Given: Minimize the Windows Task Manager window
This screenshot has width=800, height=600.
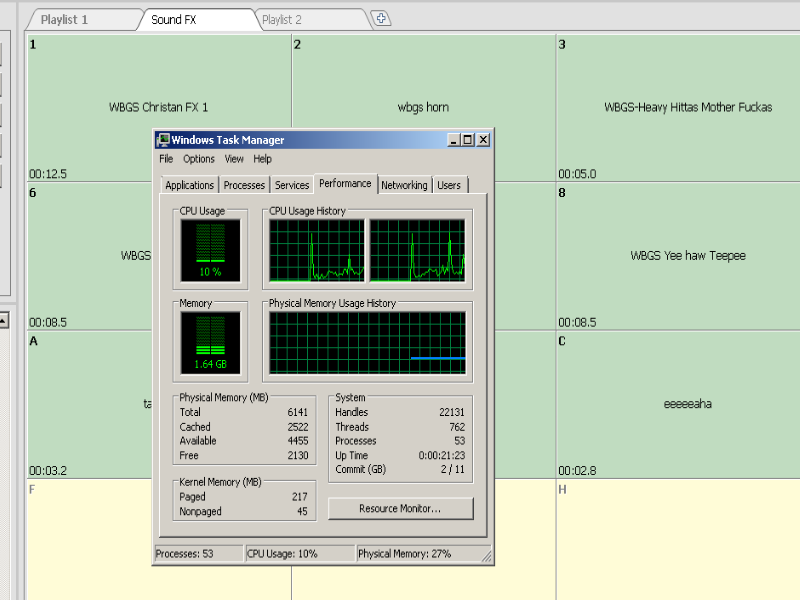Looking at the screenshot, I should click(453, 140).
